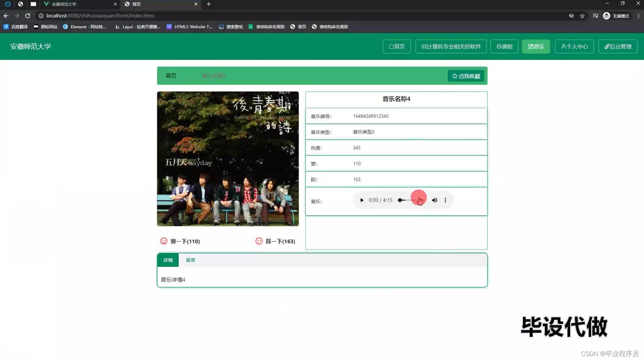Select the 详情 details tab

(x=168, y=260)
